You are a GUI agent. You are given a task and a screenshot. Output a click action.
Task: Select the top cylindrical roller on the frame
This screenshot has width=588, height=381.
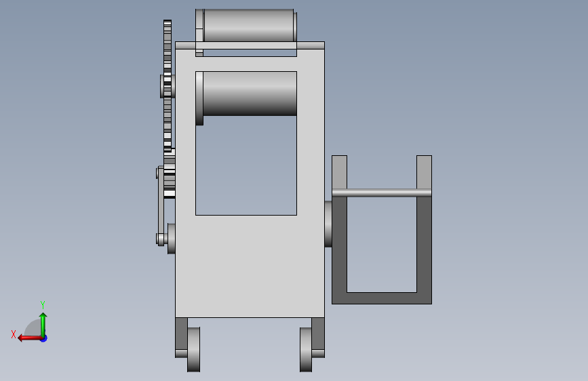tap(248, 25)
